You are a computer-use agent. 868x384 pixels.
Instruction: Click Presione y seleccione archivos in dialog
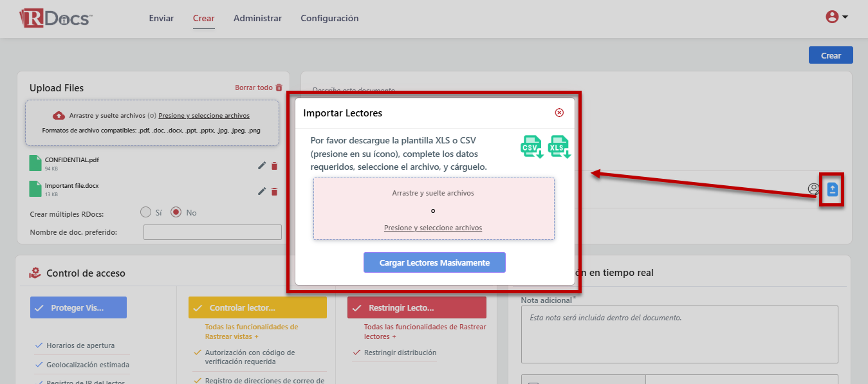(433, 228)
